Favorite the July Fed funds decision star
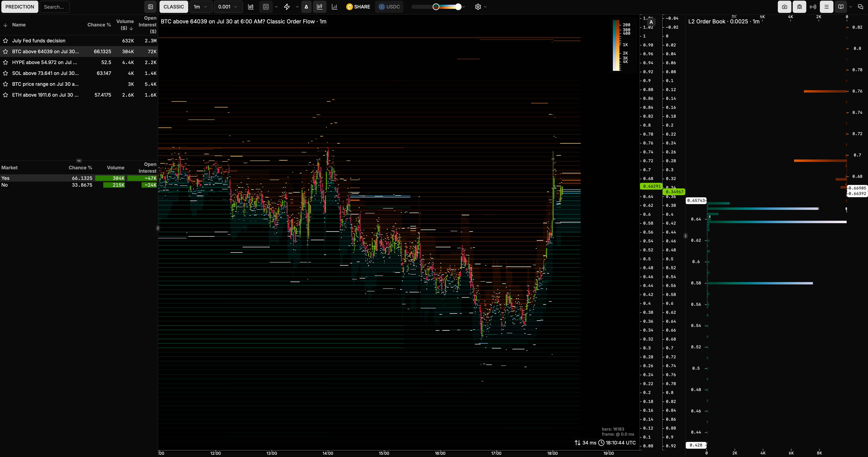Image resolution: width=868 pixels, height=457 pixels. [x=5, y=41]
